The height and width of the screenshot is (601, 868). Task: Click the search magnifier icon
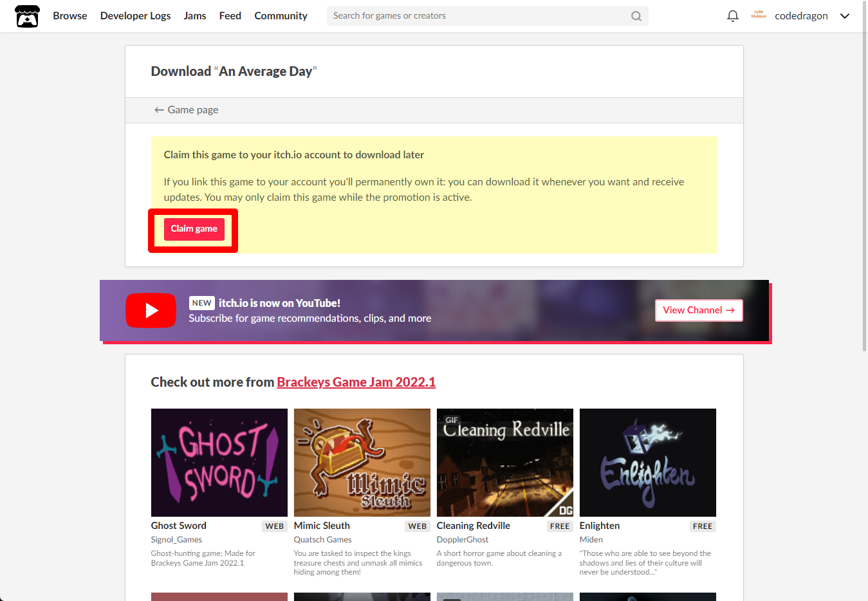click(636, 16)
